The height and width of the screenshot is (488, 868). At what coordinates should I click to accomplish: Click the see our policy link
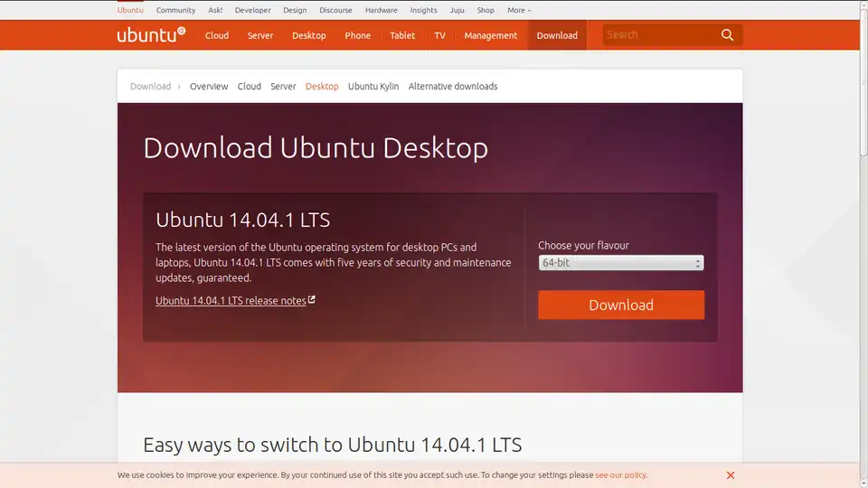pos(620,474)
